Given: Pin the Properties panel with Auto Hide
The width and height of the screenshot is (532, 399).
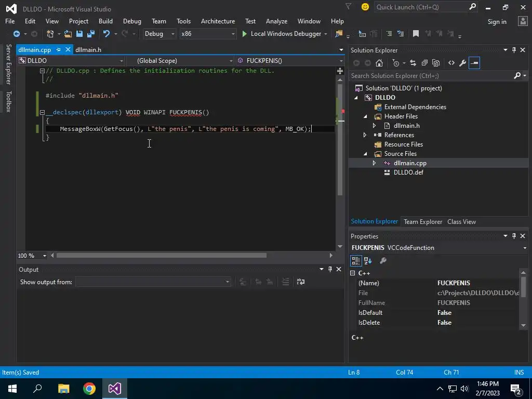Looking at the screenshot, I should [514, 236].
